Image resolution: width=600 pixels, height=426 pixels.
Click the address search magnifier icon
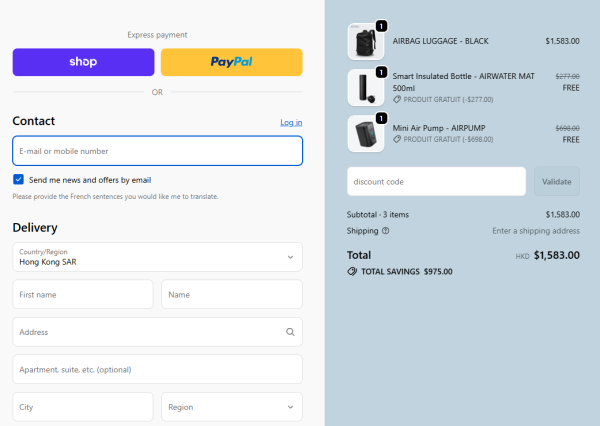coord(290,332)
